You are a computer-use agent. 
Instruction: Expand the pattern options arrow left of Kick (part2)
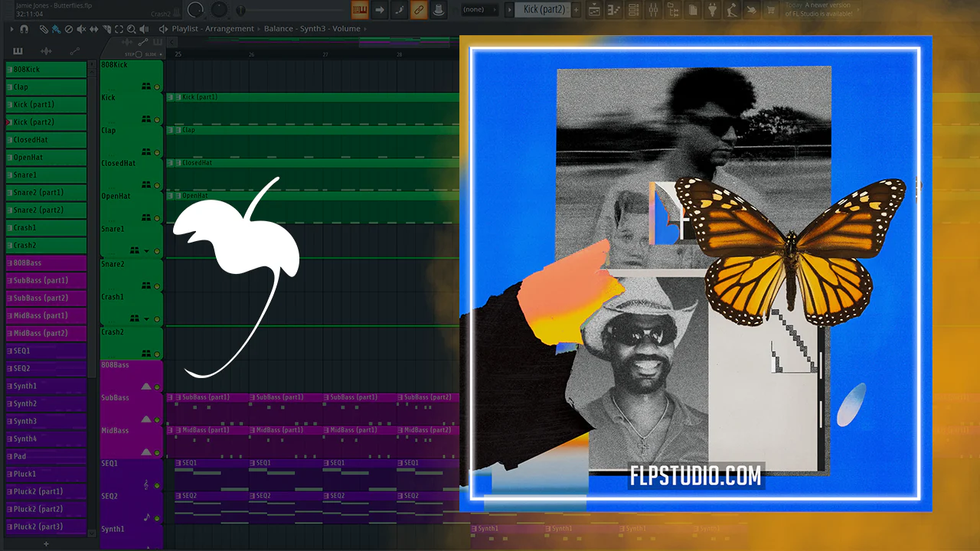click(x=509, y=10)
